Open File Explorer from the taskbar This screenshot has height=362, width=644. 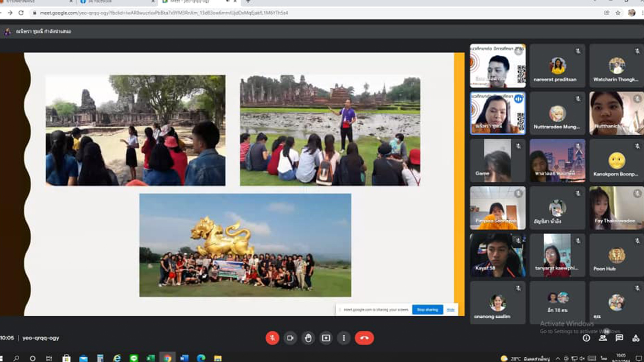(x=218, y=358)
